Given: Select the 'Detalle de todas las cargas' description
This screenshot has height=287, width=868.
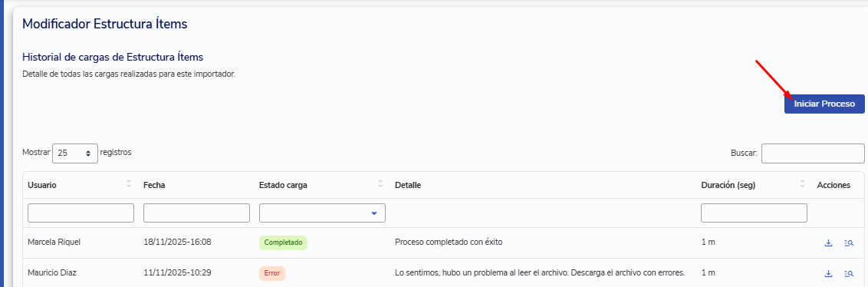Looking at the screenshot, I should tap(129, 74).
